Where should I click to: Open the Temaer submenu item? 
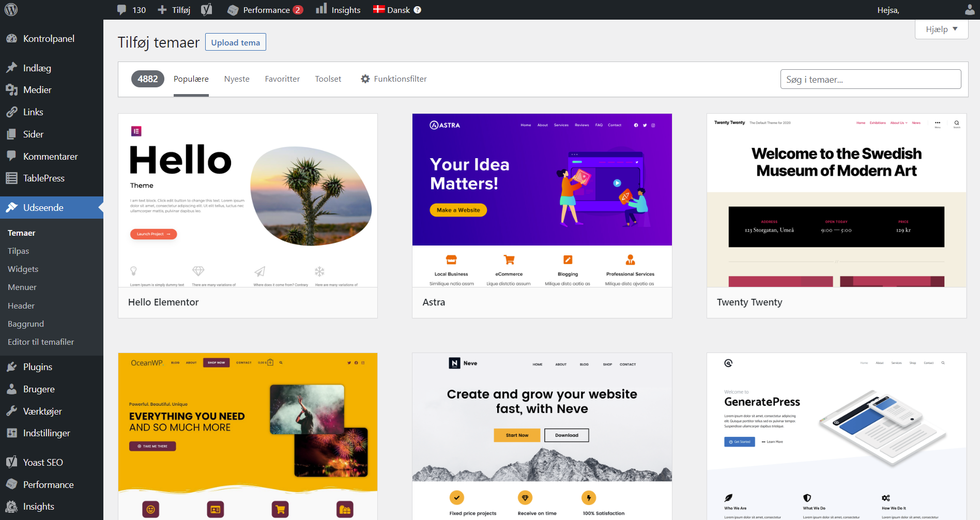coord(22,233)
